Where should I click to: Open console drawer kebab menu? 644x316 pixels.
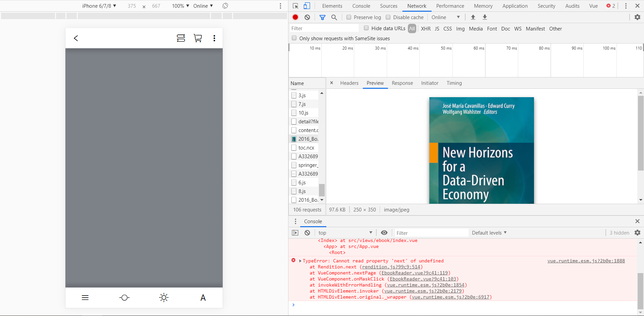click(x=296, y=221)
